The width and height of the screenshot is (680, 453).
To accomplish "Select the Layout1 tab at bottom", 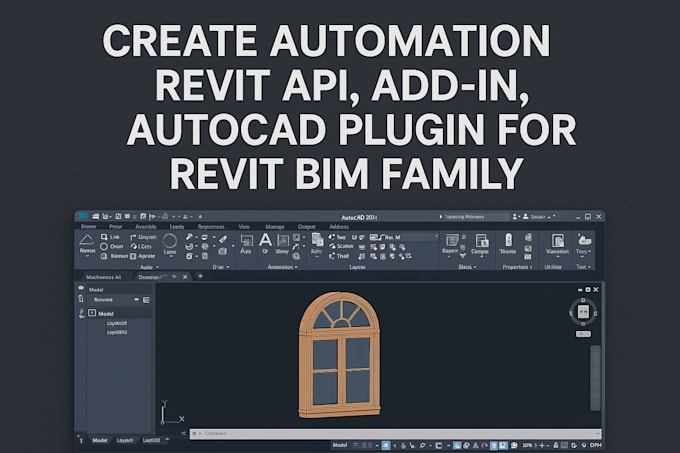I will (x=125, y=440).
